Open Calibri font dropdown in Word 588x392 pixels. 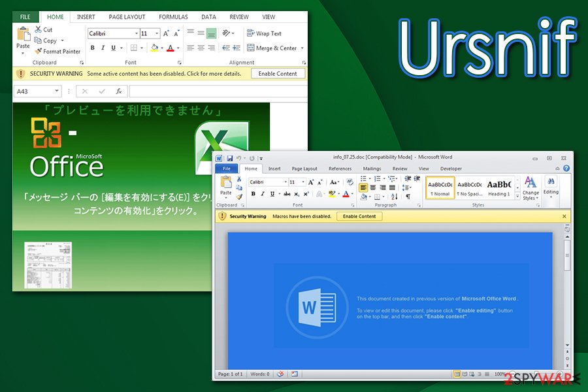click(286, 182)
